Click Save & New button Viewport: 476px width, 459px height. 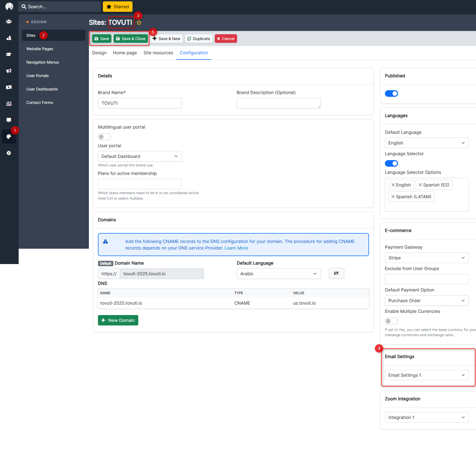[x=166, y=39]
